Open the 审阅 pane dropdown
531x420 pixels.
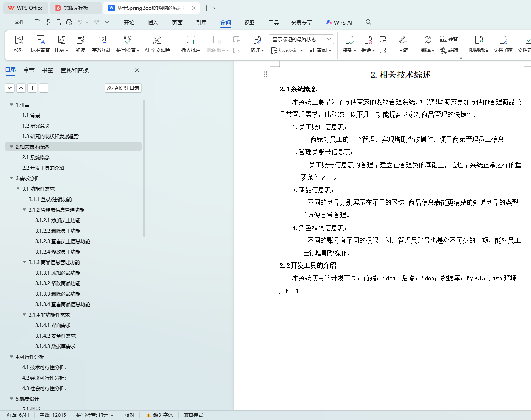click(x=320, y=50)
